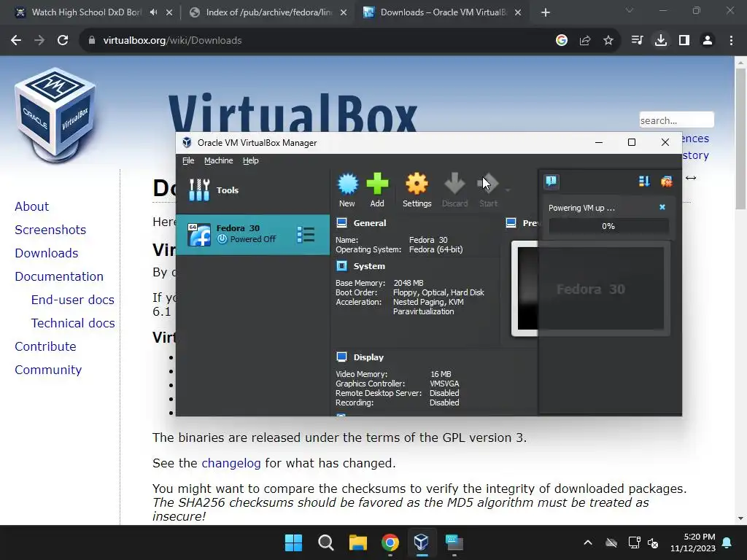Open the Help menu in VirtualBox Manager
The width and height of the screenshot is (747, 560).
(x=251, y=160)
